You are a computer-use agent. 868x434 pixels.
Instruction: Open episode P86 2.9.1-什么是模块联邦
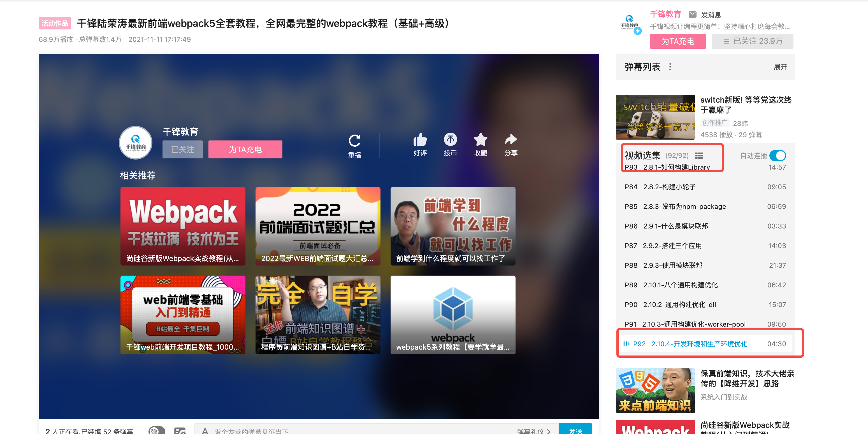pyautogui.click(x=705, y=226)
